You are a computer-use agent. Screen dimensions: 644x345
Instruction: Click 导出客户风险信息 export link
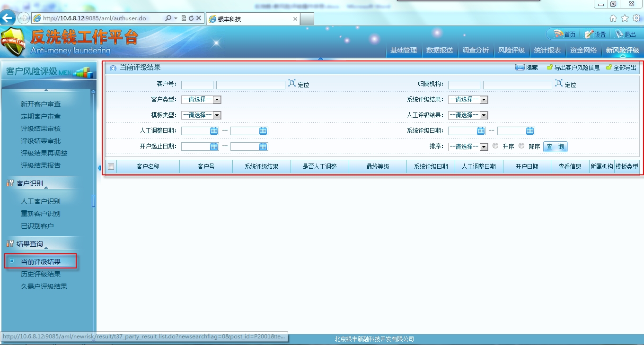click(x=573, y=68)
